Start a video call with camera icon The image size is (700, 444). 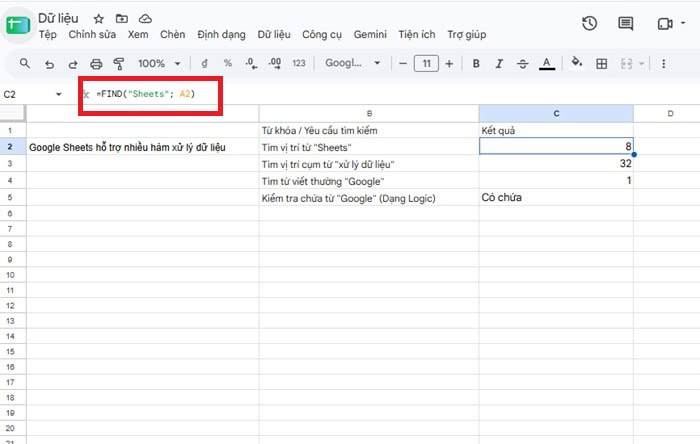point(665,24)
